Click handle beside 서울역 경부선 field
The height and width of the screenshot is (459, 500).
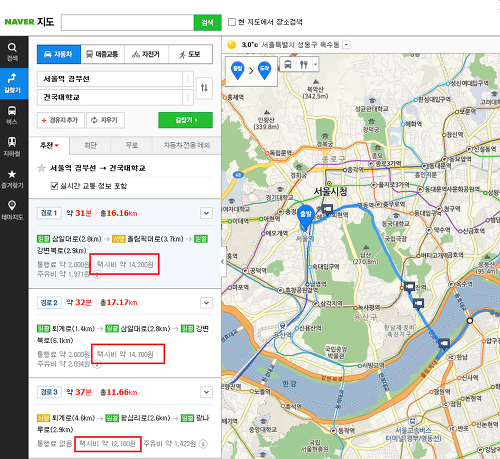pos(188,79)
